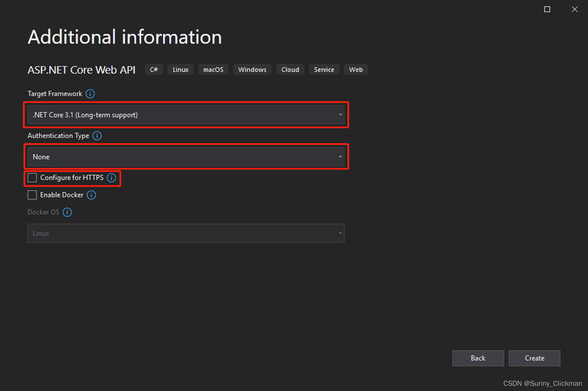This screenshot has width=588, height=391.
Task: Click the Configure for HTTPS info icon
Action: click(111, 178)
